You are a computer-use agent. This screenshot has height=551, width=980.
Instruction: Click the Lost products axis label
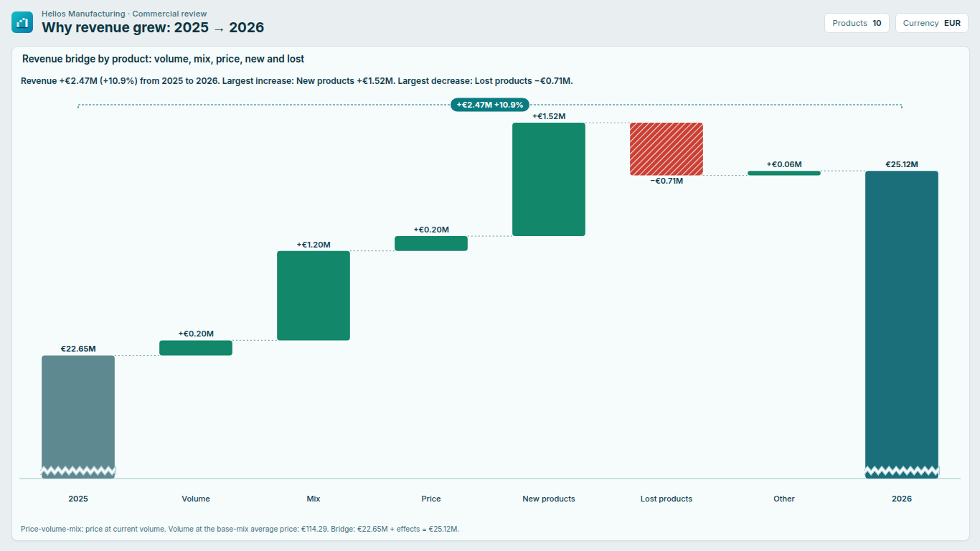pyautogui.click(x=666, y=499)
